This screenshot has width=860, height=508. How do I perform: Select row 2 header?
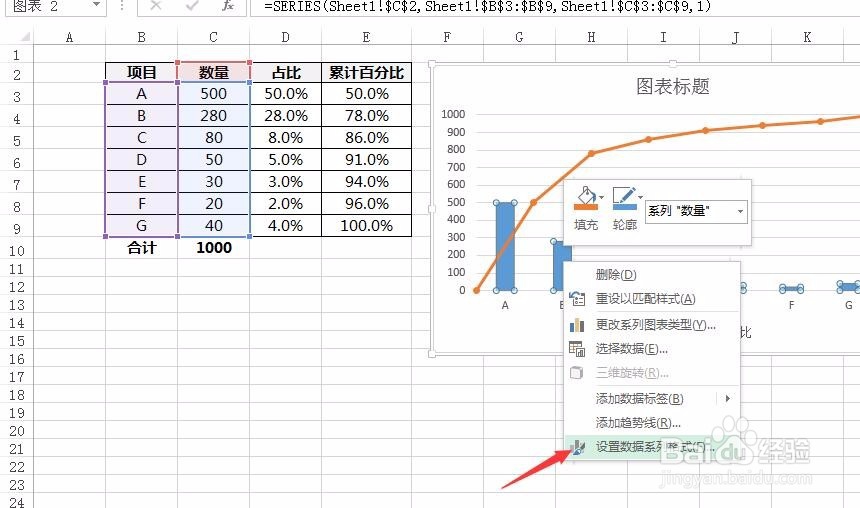16,75
